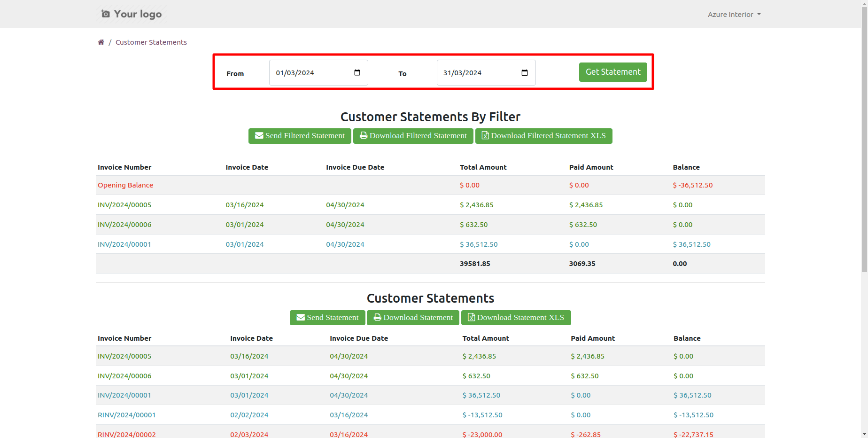The image size is (868, 438).
Task: Click the total amount 39581.85
Action: (x=475, y=264)
